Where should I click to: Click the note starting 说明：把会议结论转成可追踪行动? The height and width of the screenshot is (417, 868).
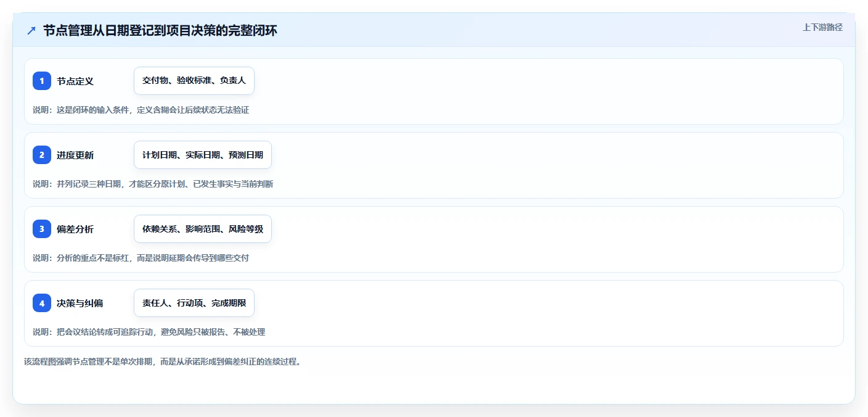coord(149,332)
